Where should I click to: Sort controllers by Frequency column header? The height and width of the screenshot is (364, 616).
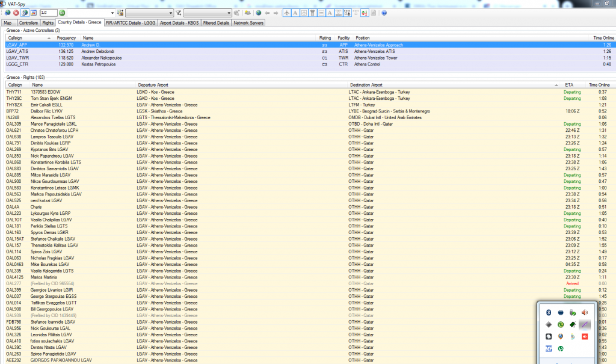point(66,38)
